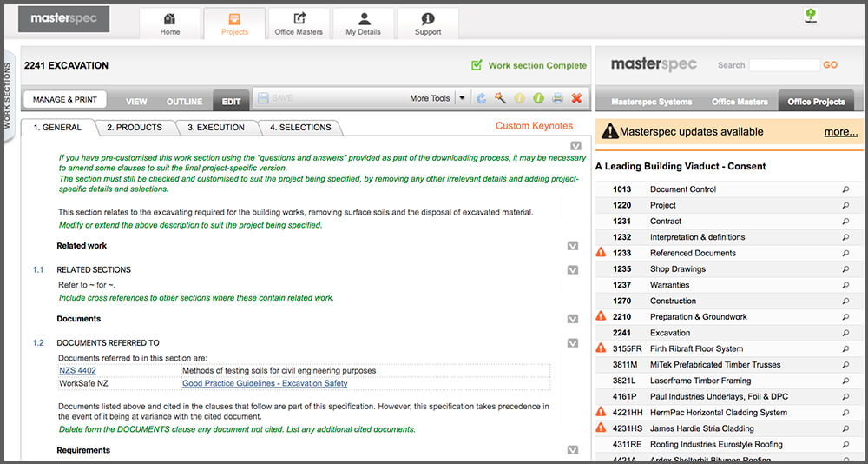Image resolution: width=868 pixels, height=464 pixels.
Task: Open the Office Masters top navigation tab
Action: [299, 23]
